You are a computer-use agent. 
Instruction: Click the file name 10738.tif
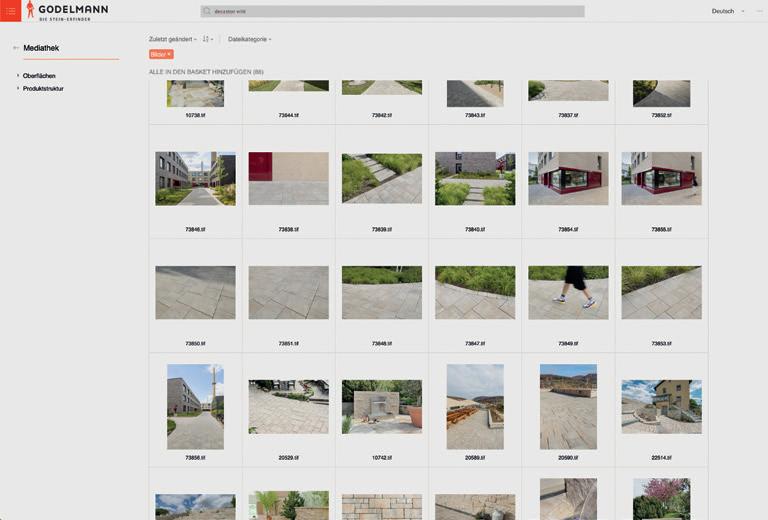pos(195,115)
